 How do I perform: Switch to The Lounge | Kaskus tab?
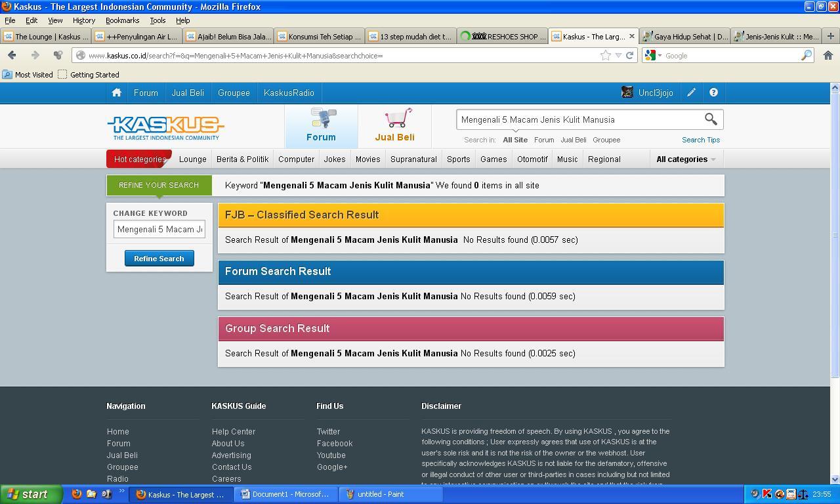click(46, 36)
